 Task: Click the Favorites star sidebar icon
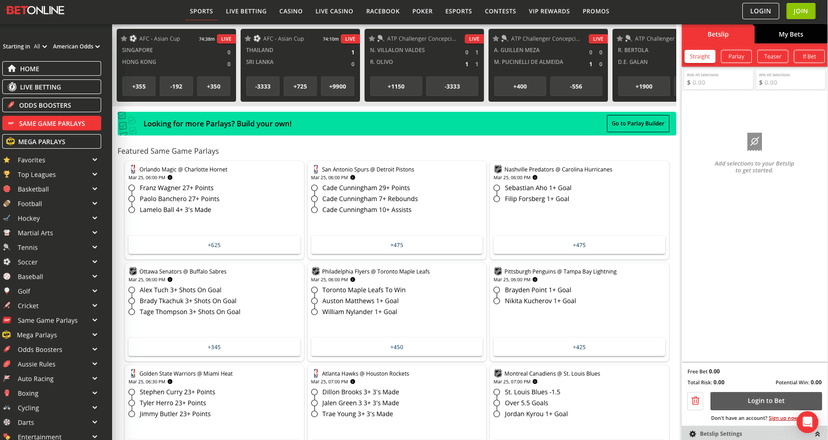(x=7, y=160)
